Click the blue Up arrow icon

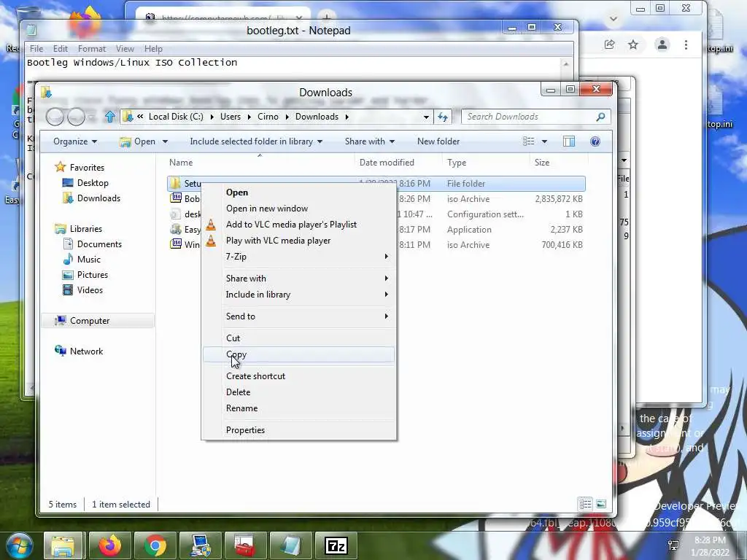[x=110, y=117]
